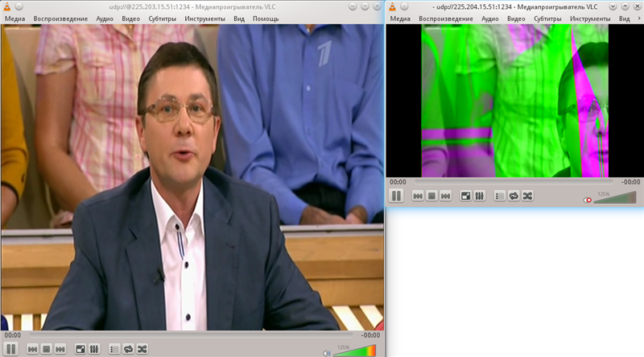
Task: Toggle shuffle in the right VLC window
Action: (x=527, y=196)
